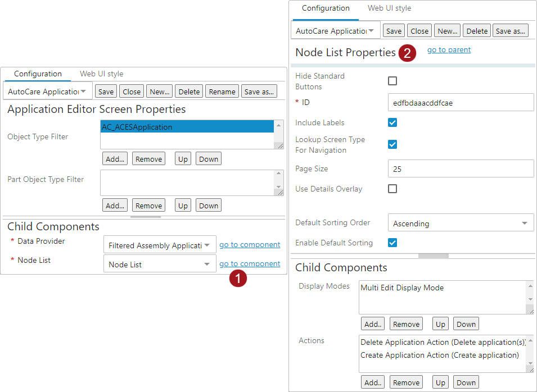Click Down under Object Type Filter
Viewport: 537px width, 392px height.
tap(209, 159)
